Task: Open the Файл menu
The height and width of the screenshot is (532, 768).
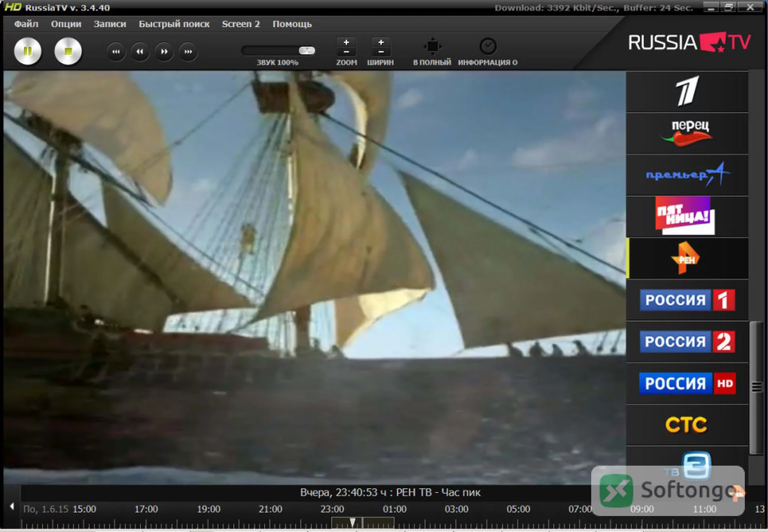Action: [26, 24]
